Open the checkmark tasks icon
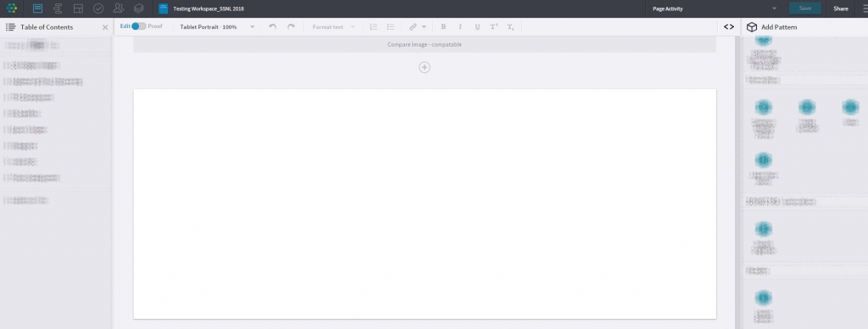The width and height of the screenshot is (868, 329). [x=98, y=8]
